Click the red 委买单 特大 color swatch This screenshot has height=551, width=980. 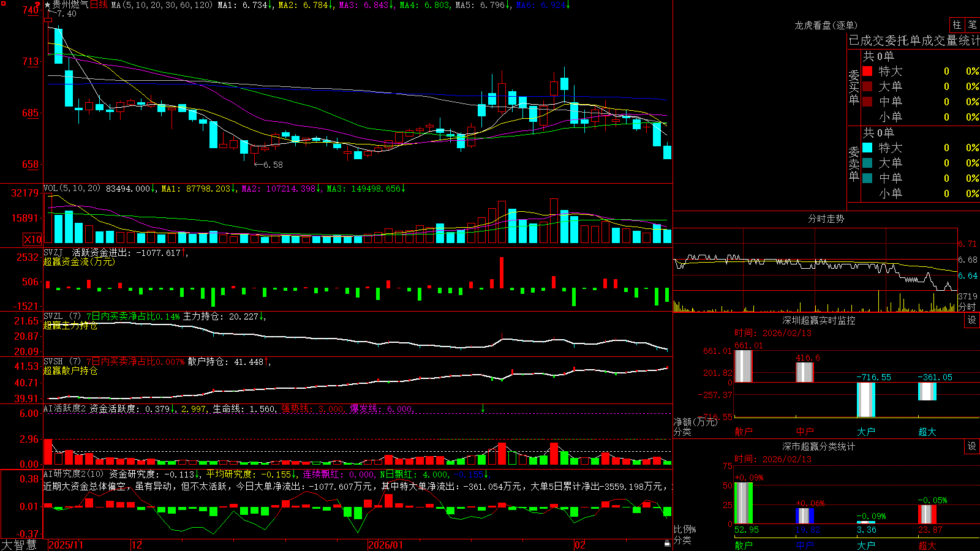point(867,71)
